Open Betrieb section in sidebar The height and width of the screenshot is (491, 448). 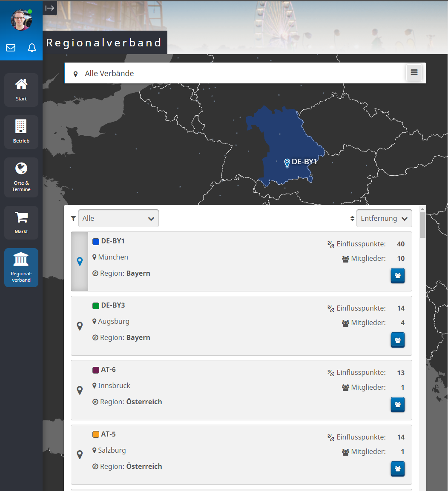coord(21,132)
